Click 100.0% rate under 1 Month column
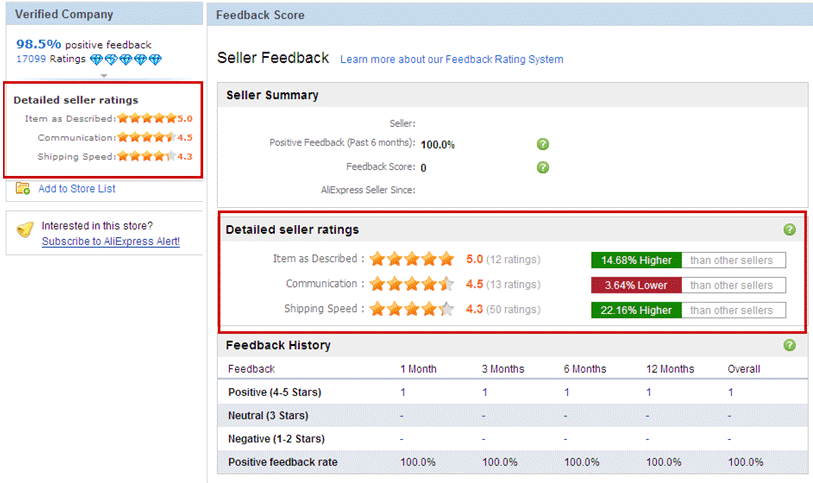This screenshot has height=483, width=813. [x=418, y=462]
